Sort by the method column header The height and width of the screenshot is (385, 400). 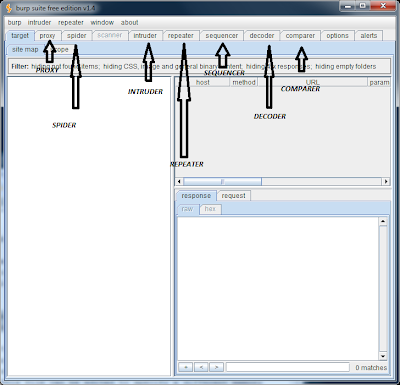click(244, 82)
